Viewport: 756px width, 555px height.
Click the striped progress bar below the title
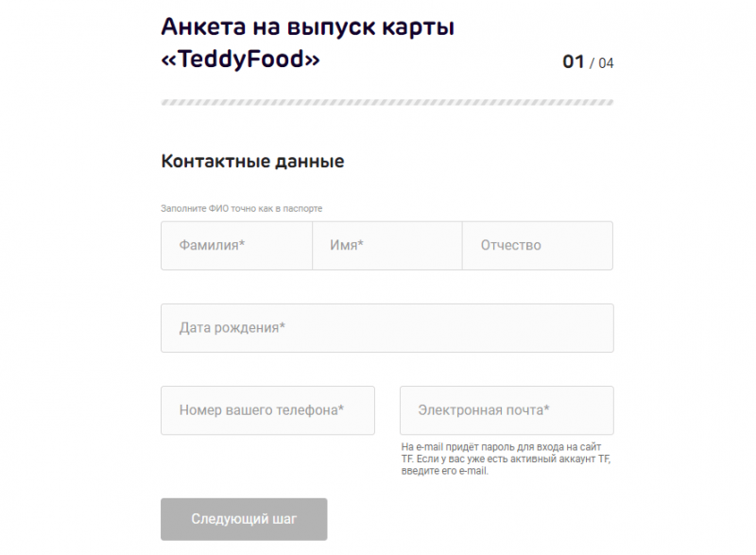tap(387, 99)
